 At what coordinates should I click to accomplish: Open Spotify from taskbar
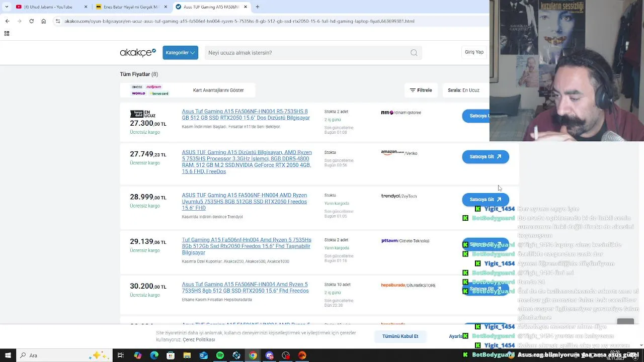point(220,355)
